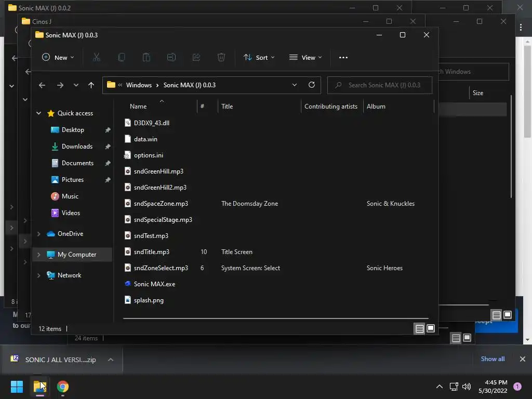
Task: Select sndZoneSelect.mp3 file
Action: point(161,268)
